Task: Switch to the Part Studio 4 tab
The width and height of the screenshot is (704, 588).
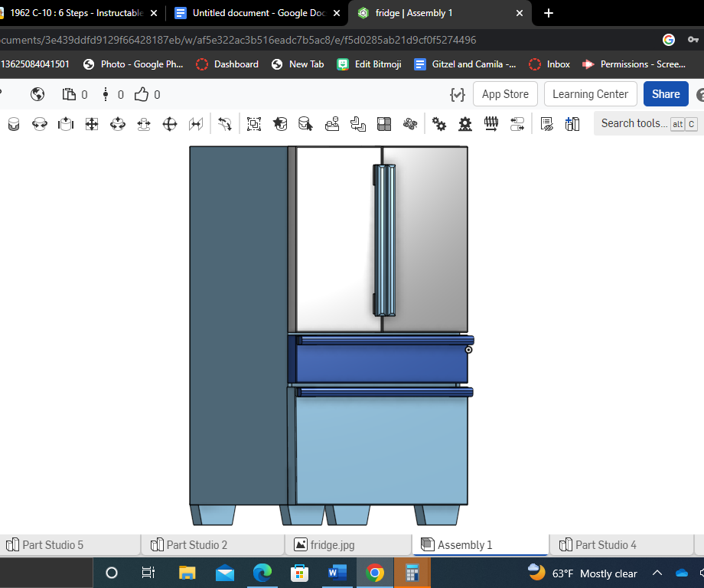Action: [x=605, y=545]
